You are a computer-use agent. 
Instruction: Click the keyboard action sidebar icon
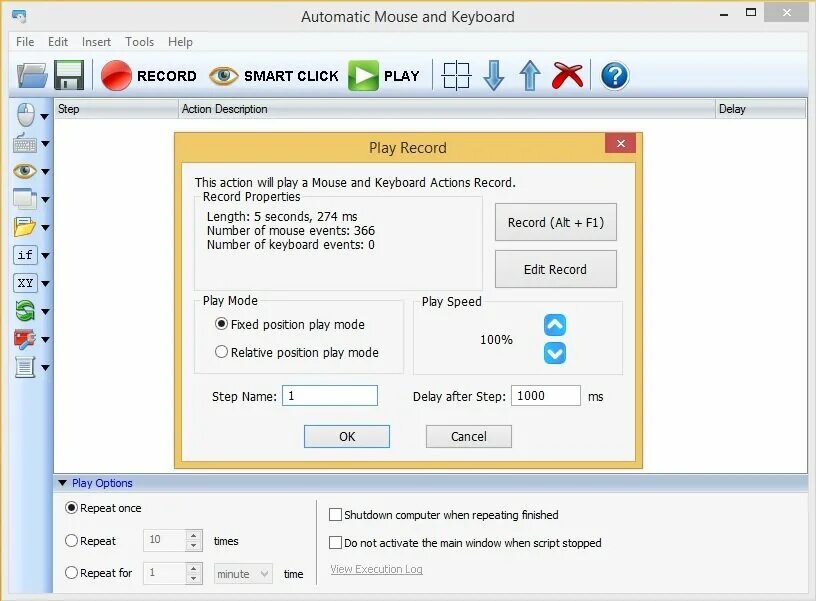24,143
